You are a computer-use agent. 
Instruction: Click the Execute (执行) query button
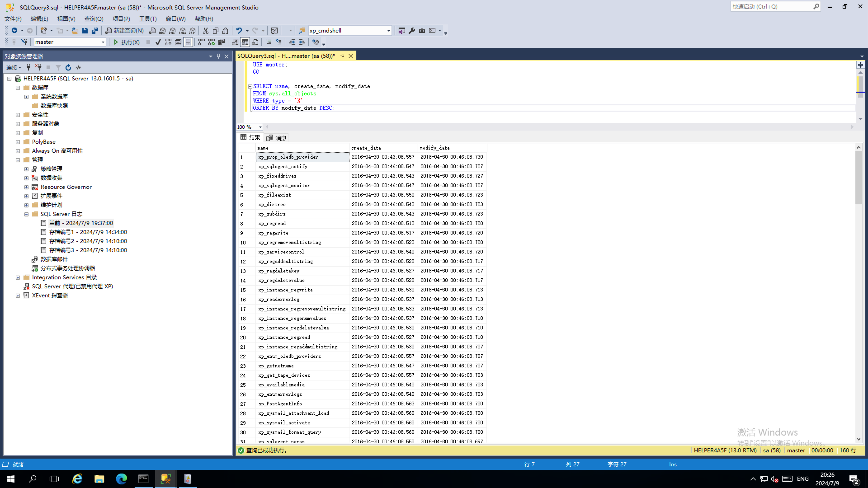(126, 42)
